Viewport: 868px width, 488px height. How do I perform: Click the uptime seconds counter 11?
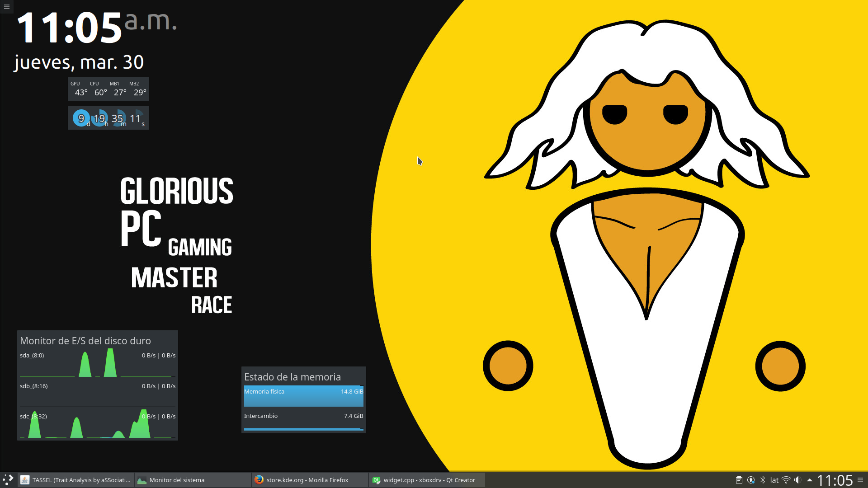click(136, 118)
